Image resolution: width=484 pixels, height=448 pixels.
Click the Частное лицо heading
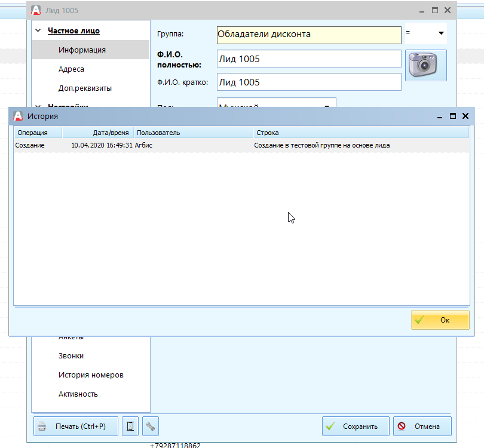coord(73,31)
